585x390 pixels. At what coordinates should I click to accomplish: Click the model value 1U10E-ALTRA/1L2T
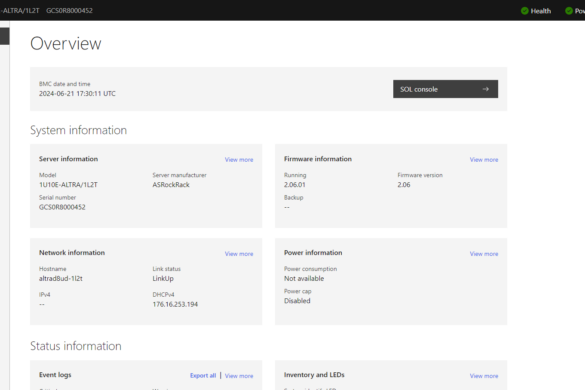68,185
